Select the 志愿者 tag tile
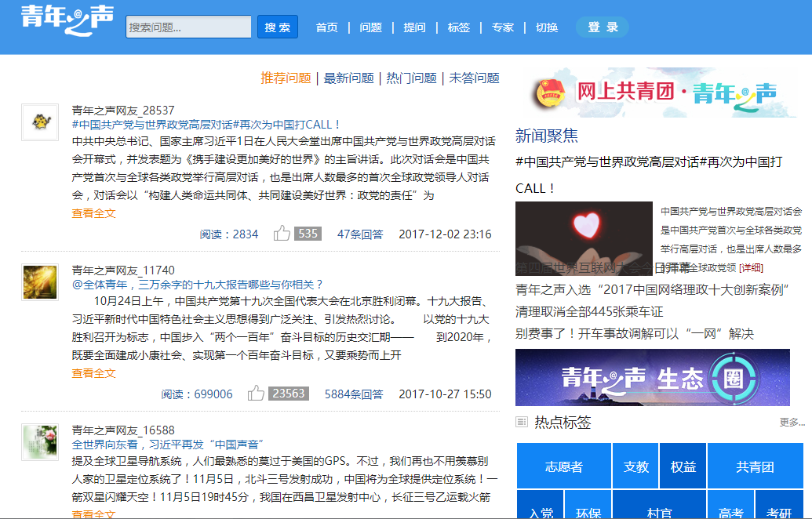The image size is (812, 519). (563, 466)
